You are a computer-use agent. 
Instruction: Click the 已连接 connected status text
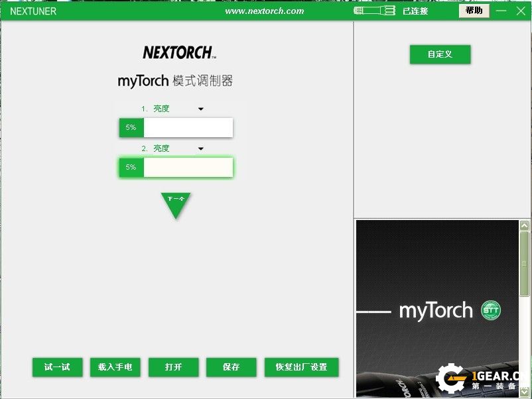415,11
